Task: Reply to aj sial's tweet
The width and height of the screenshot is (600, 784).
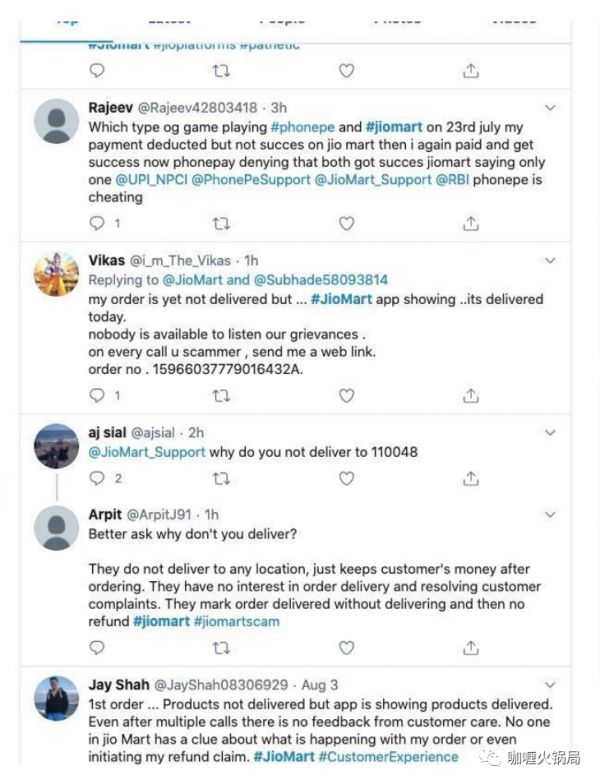Action: pyautogui.click(x=97, y=478)
